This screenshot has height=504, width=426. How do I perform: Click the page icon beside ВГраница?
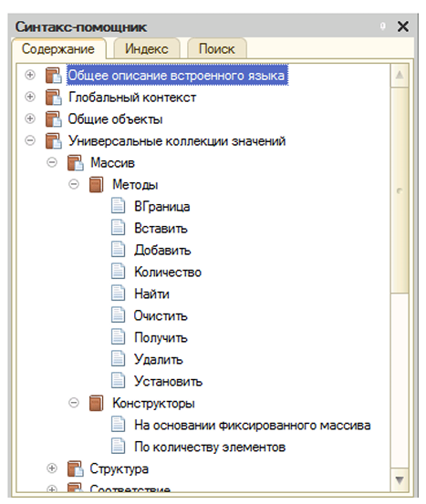click(118, 206)
